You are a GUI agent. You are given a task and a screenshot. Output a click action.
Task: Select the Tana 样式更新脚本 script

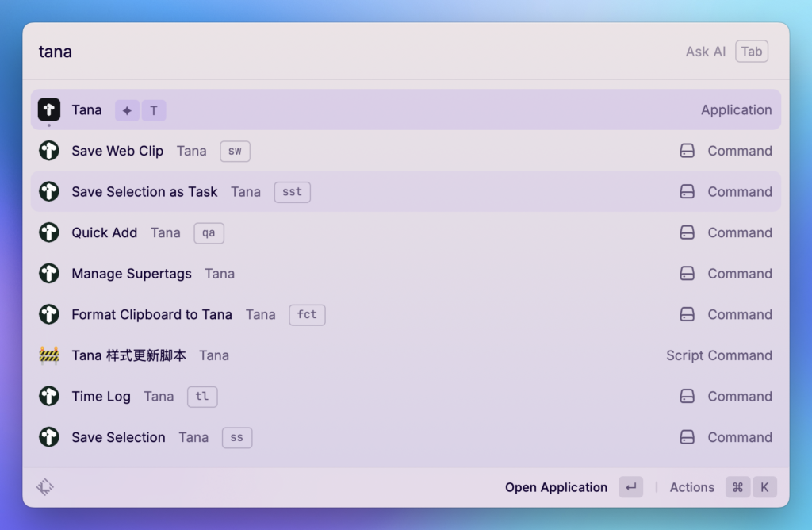coord(406,355)
